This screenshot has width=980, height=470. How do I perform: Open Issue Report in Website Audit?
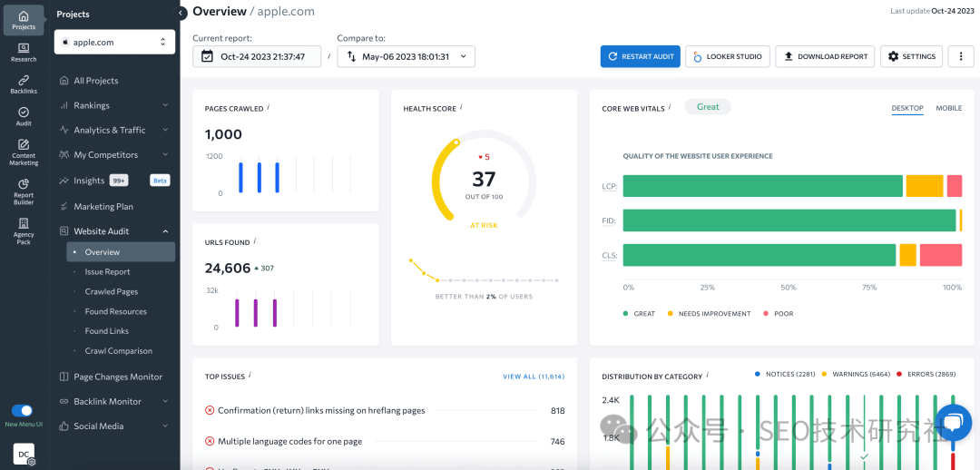click(x=107, y=272)
